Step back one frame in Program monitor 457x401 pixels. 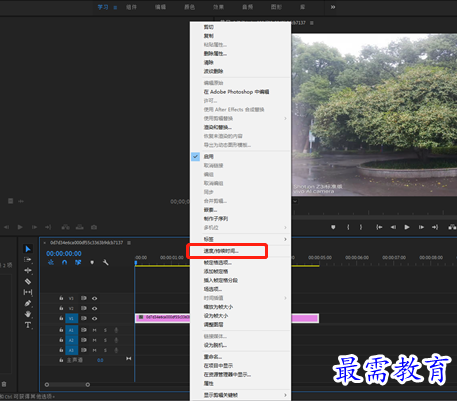[393, 227]
